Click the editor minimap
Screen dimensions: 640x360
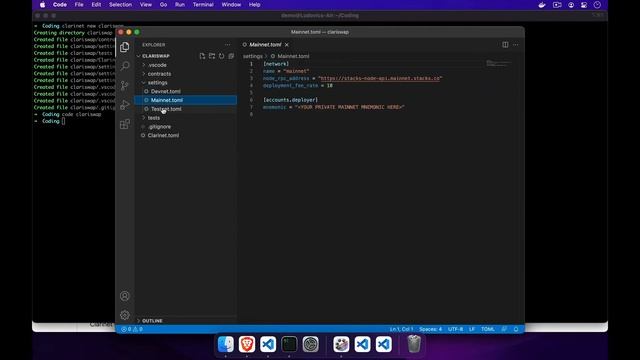pyautogui.click(x=498, y=64)
